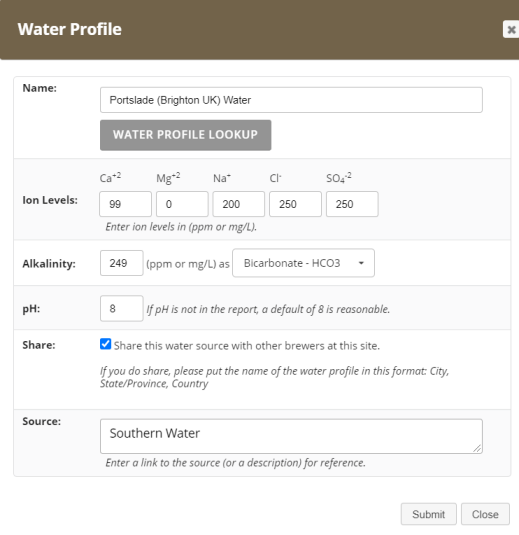Open the Water Profile Lookup

(x=185, y=135)
